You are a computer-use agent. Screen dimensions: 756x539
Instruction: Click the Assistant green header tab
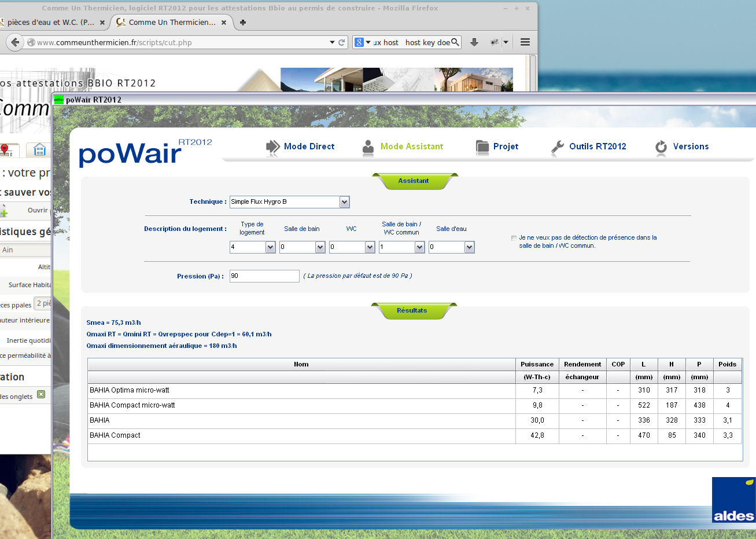click(414, 181)
